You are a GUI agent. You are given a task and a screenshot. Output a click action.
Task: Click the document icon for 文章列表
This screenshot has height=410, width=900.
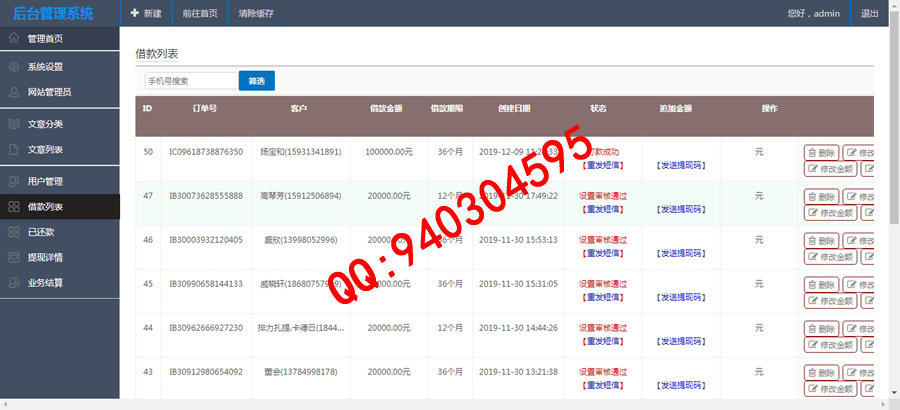pyautogui.click(x=13, y=149)
